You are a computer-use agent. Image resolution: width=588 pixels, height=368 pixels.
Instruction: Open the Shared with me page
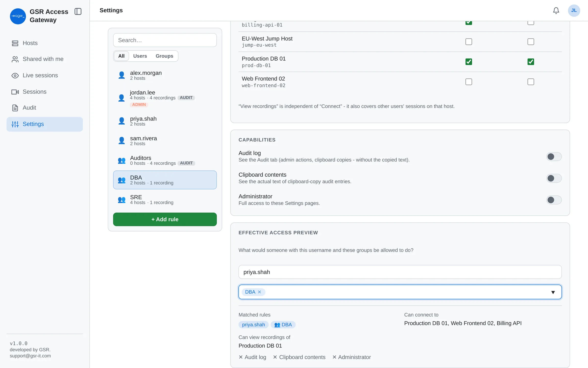tap(45, 59)
